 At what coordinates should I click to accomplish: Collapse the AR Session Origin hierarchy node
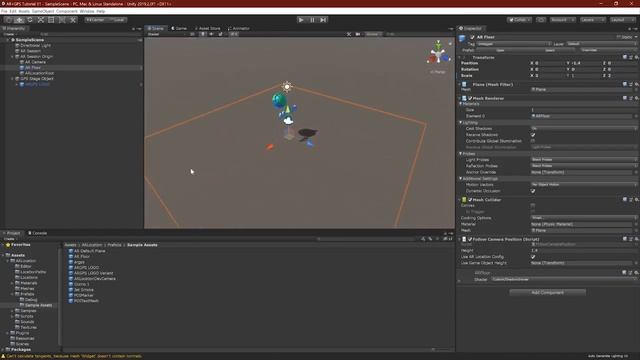click(x=12, y=57)
